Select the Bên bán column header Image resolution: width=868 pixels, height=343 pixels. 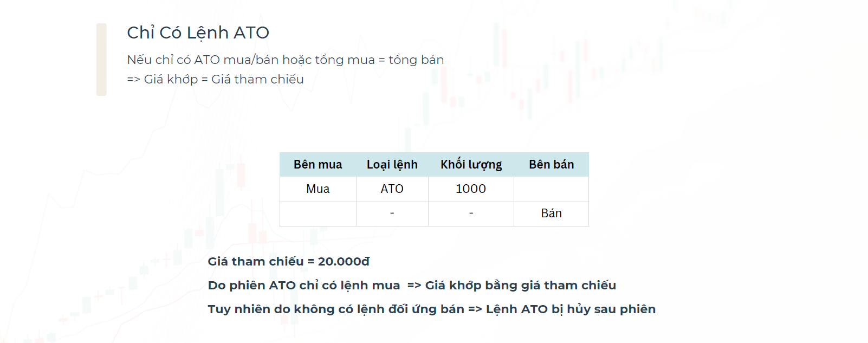coord(552,164)
